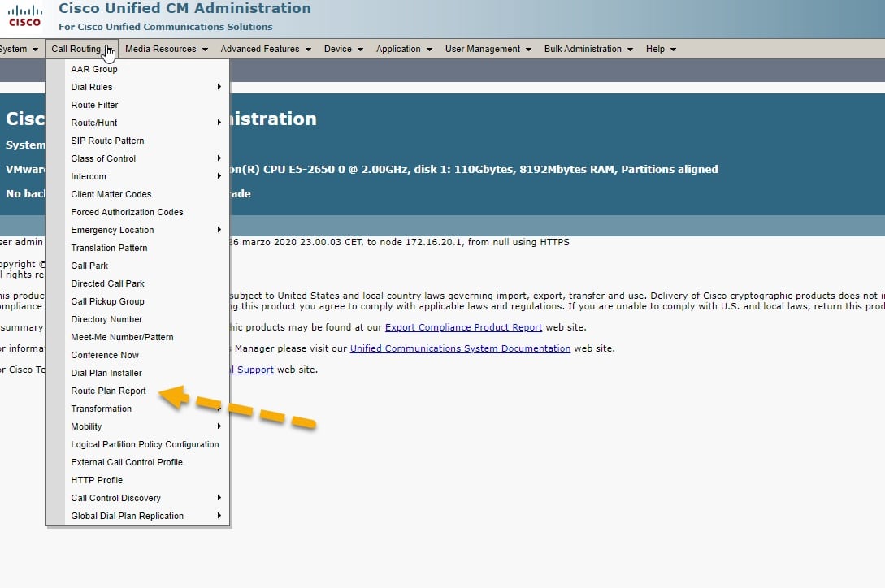
Task: Click the '8192Mbytes RAM, Partitions aligned' text
Action: pyautogui.click(x=618, y=169)
